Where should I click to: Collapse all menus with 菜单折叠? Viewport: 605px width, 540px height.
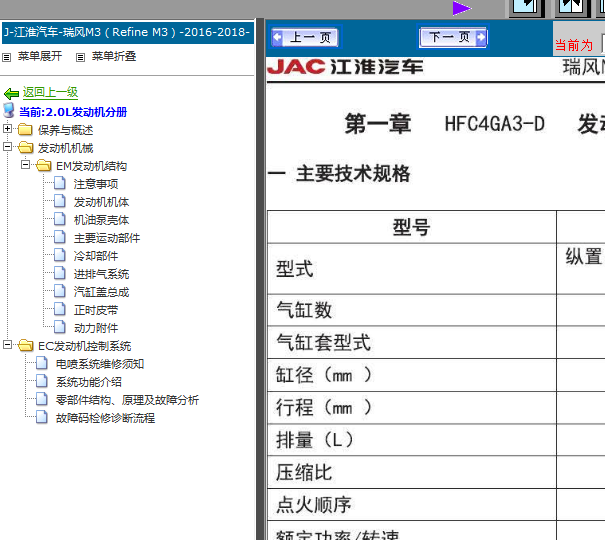(x=114, y=56)
